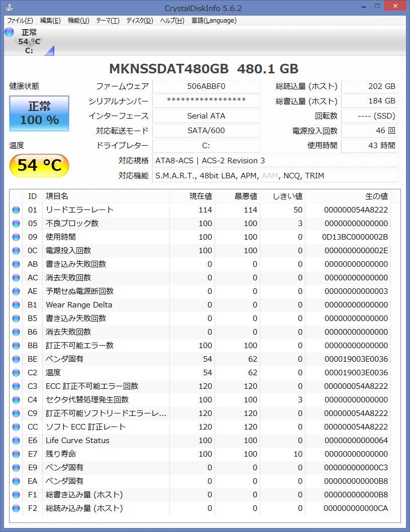Click status orb for ID AB row

pyautogui.click(x=16, y=264)
